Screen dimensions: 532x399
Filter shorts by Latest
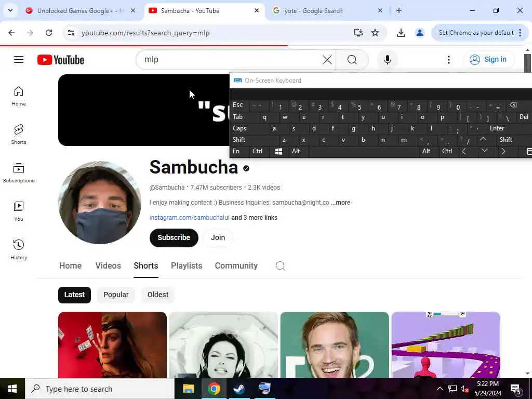(74, 295)
